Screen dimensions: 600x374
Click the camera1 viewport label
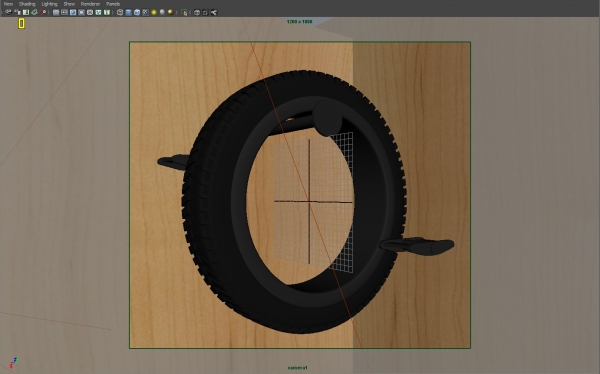click(297, 368)
